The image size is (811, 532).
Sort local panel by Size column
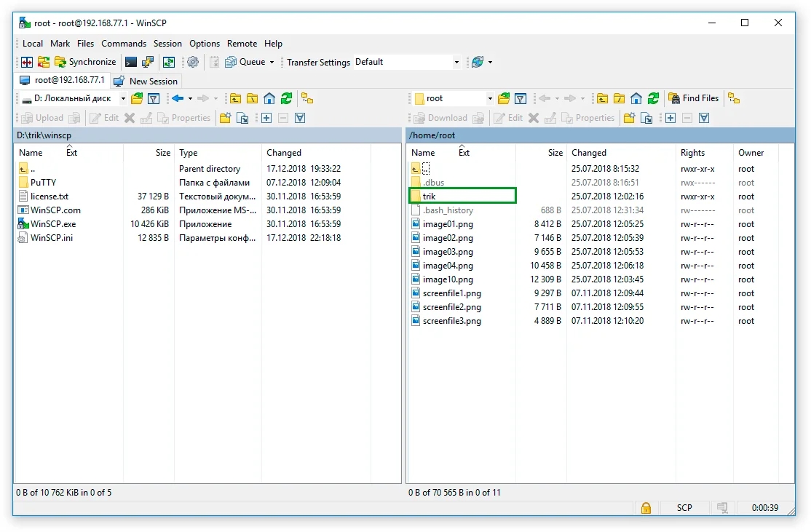149,153
